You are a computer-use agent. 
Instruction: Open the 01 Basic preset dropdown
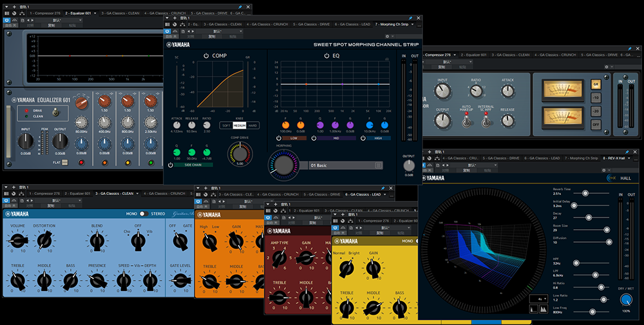(346, 165)
